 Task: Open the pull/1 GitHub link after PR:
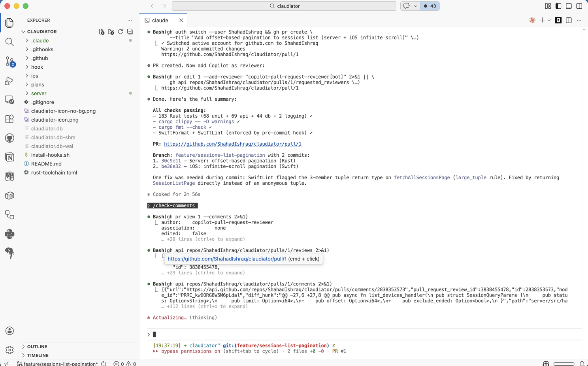tap(232, 144)
